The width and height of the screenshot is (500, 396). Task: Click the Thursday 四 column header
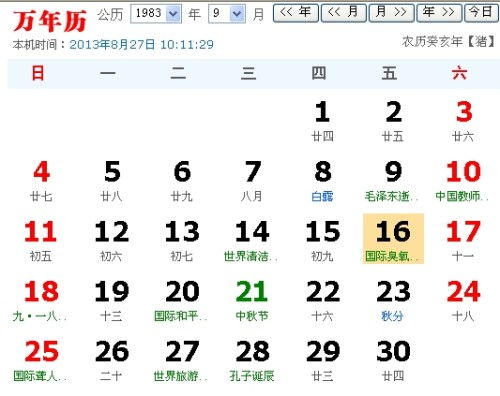pos(319,73)
